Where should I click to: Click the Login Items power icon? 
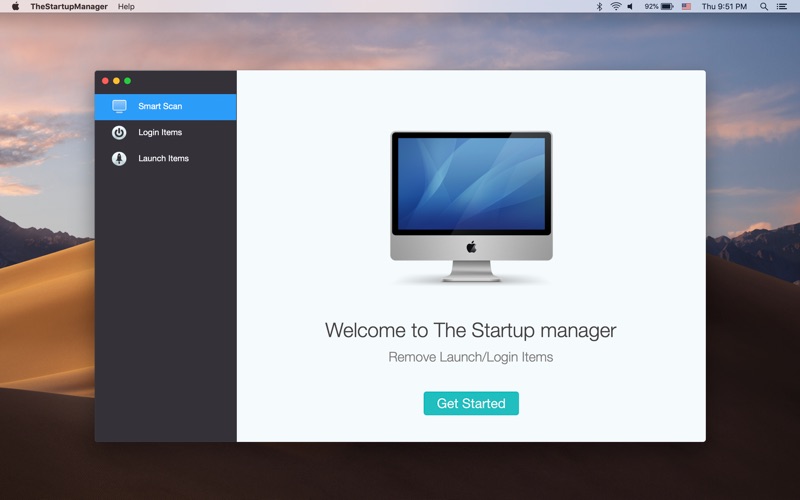pyautogui.click(x=119, y=133)
